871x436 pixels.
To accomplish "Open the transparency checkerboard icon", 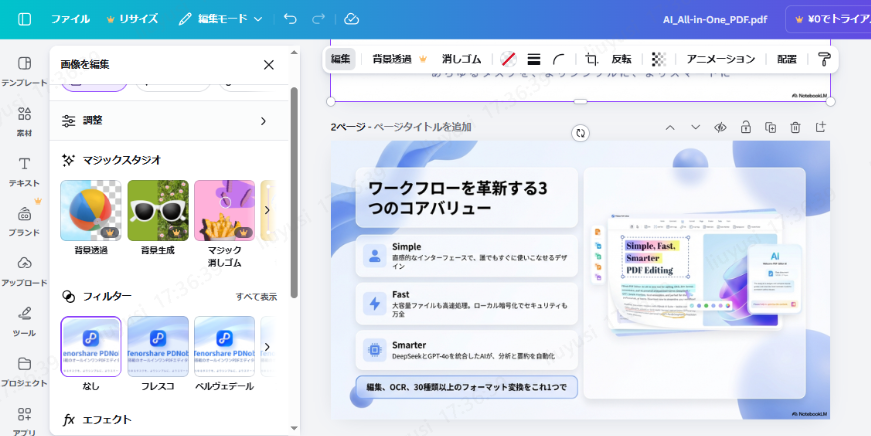I will (658, 59).
